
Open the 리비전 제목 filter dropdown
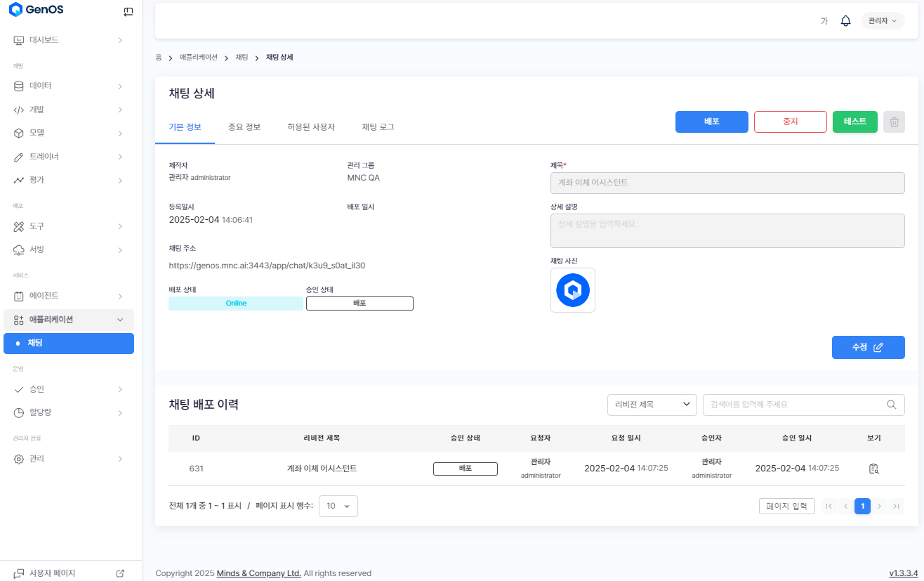pos(651,405)
